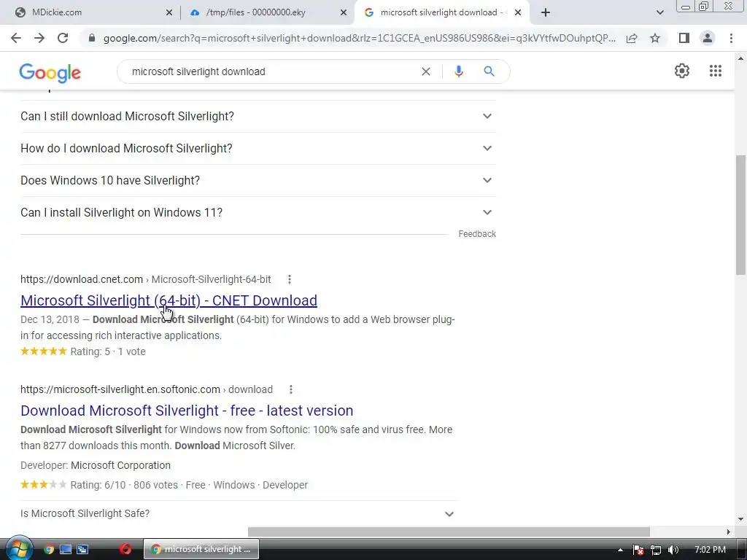The height and width of the screenshot is (560, 747).
Task: Click the vertical scrollbar thumb
Action: 740,214
